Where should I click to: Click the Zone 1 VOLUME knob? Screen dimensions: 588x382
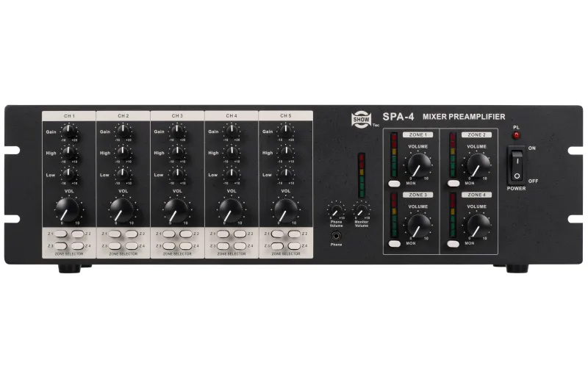pos(419,165)
